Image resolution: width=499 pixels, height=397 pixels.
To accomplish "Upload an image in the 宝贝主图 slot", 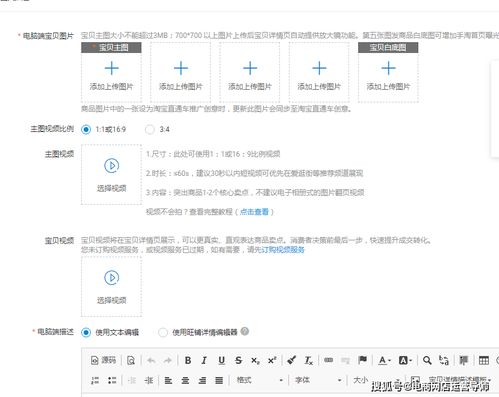I will point(111,72).
